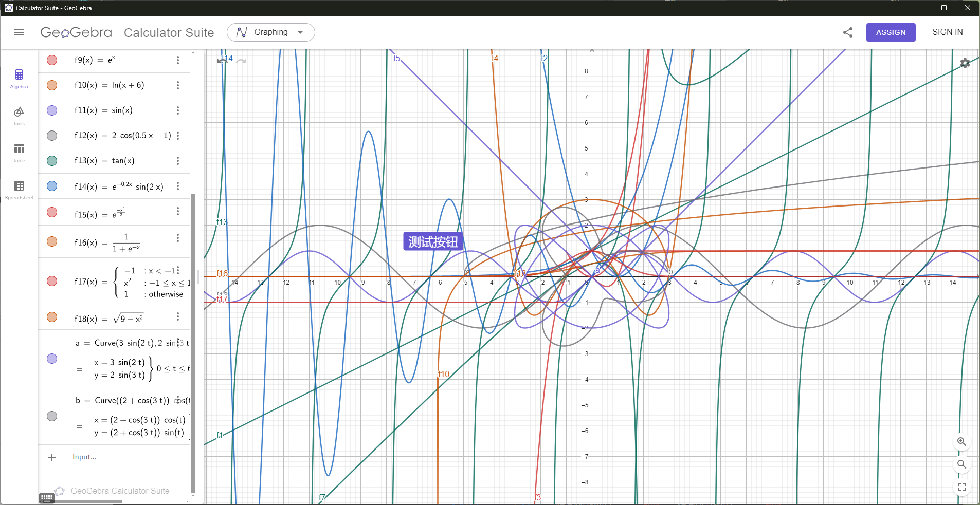Zoom in on the graph
Viewport: 980px width, 505px height.
962,442
